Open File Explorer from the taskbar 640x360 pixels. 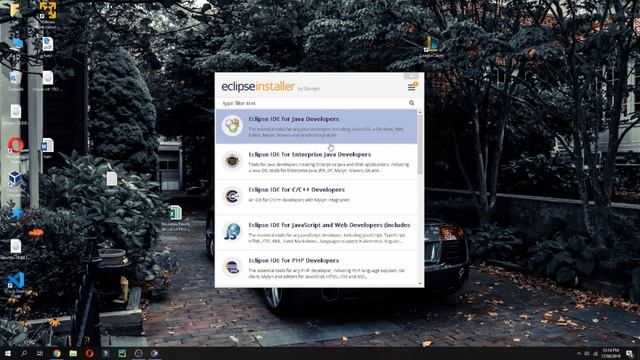point(73,353)
